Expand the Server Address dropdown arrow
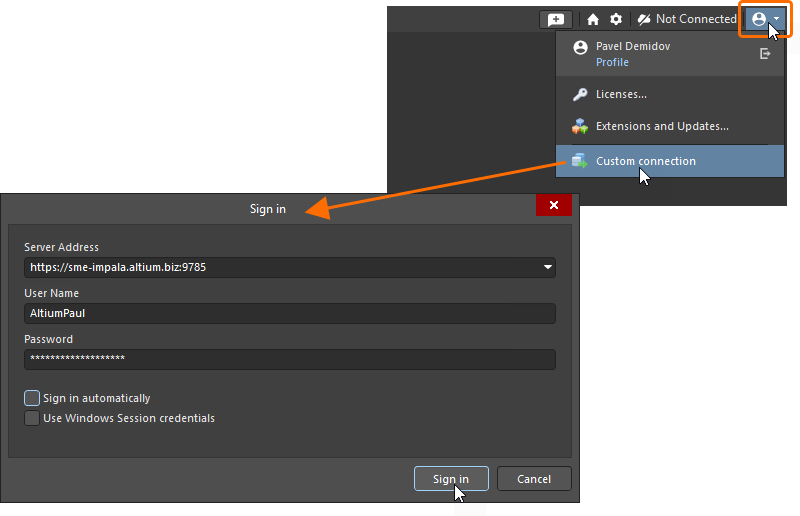This screenshot has width=800, height=516. [x=547, y=267]
